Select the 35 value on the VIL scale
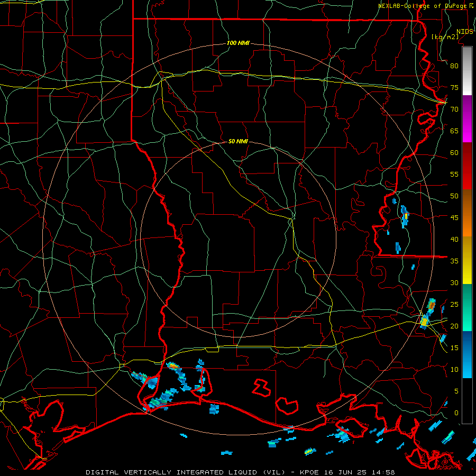The width and height of the screenshot is (476, 476). 454,261
